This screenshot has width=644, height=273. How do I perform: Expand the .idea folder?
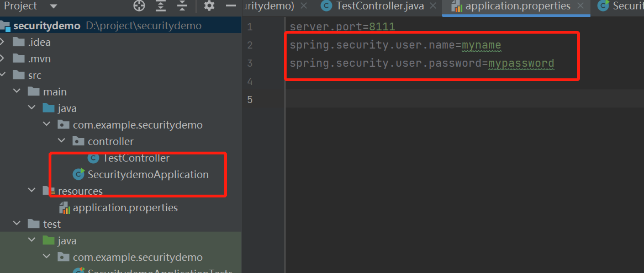[4, 42]
